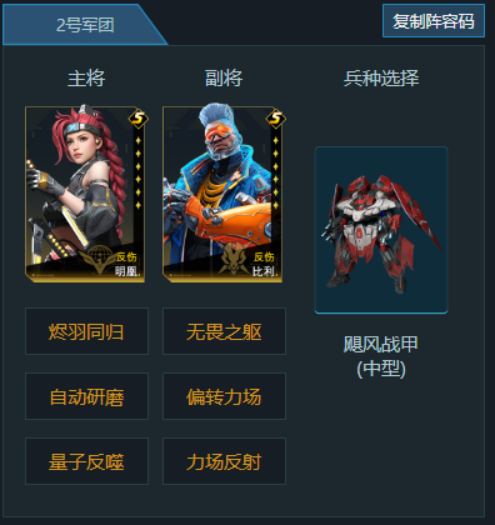Click the winged globe emblem on 明凰 card
The height and width of the screenshot is (525, 495).
(98, 260)
